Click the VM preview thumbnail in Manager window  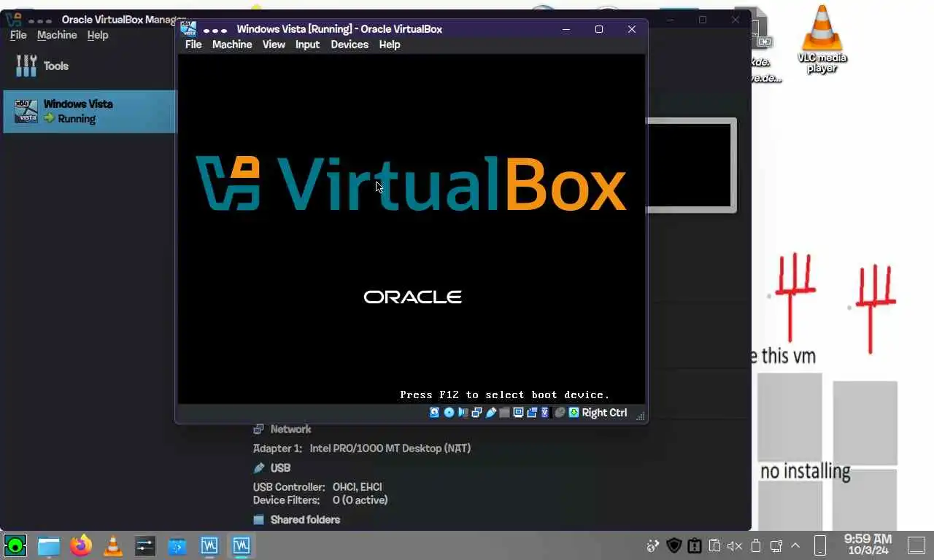[x=690, y=166]
